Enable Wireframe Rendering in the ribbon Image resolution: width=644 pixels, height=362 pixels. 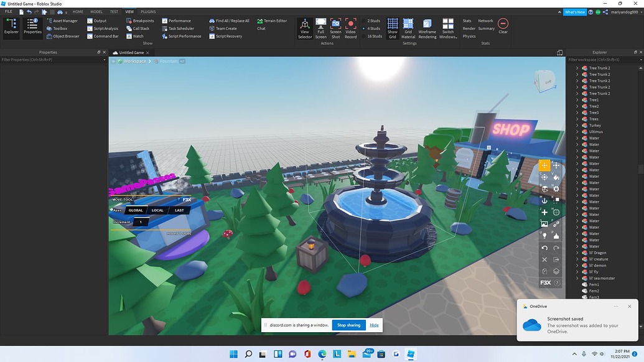(427, 27)
